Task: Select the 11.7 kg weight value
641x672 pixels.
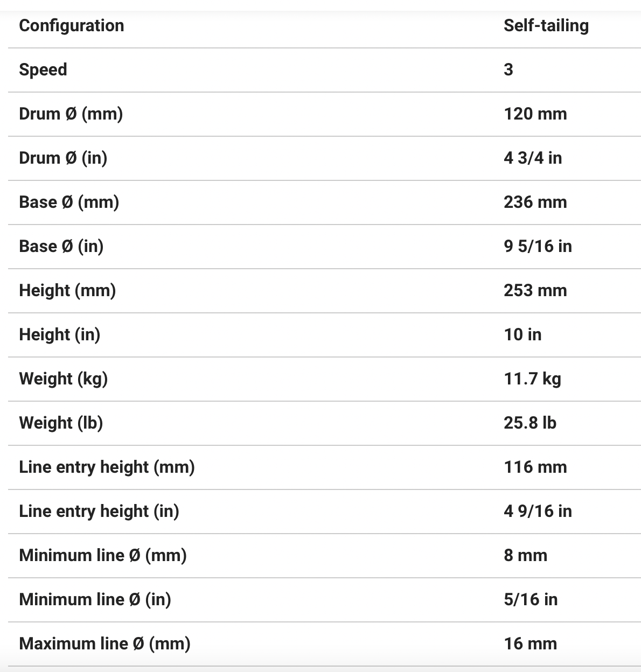Action: coord(532,379)
